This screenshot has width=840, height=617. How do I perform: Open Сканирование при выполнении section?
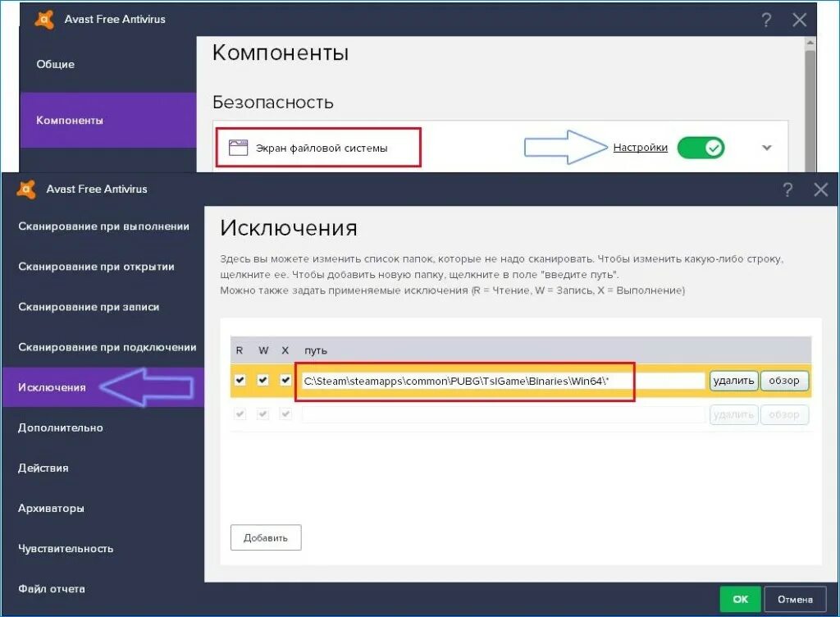coord(103,226)
